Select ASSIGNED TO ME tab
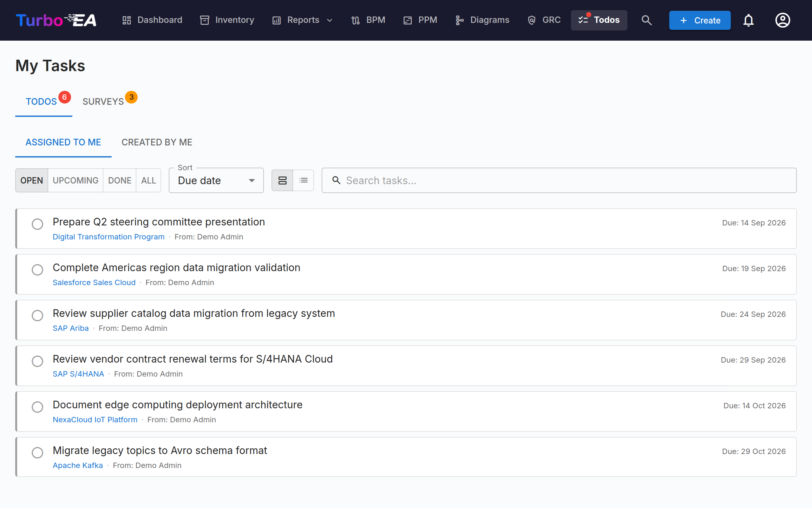This screenshot has height=508, width=812. tap(63, 142)
